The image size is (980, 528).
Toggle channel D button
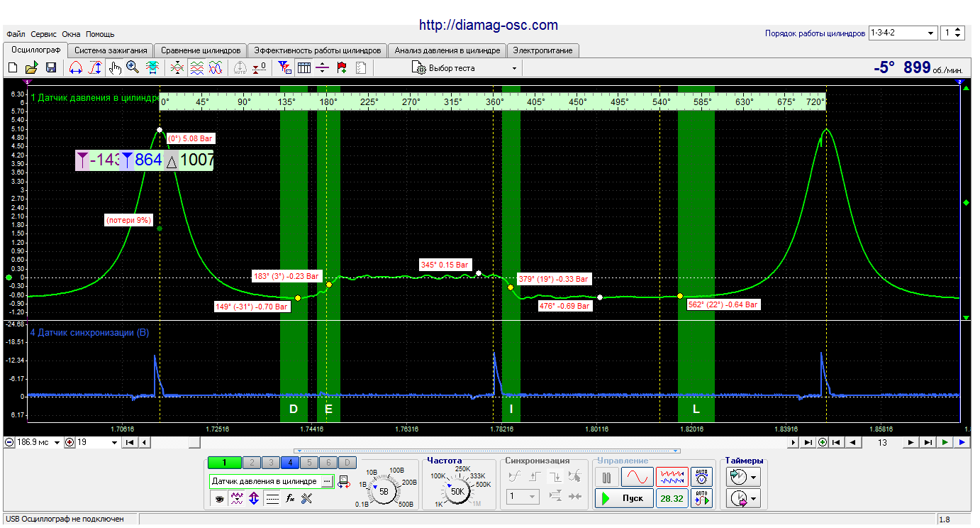pos(347,463)
